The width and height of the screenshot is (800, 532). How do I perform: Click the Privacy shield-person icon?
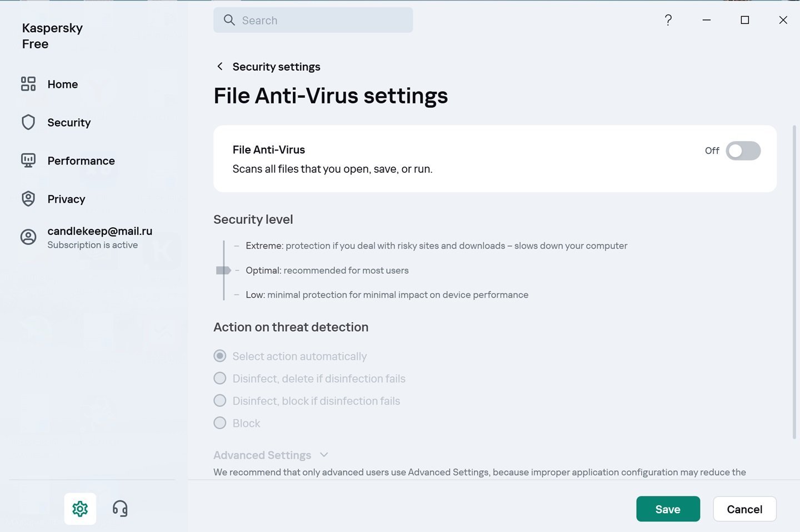[28, 199]
